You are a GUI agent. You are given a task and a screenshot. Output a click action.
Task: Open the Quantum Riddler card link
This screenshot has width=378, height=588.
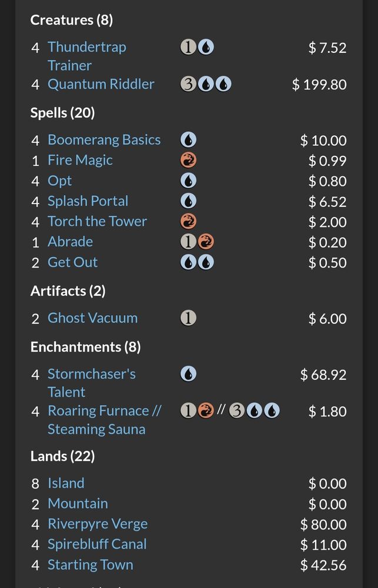(101, 84)
